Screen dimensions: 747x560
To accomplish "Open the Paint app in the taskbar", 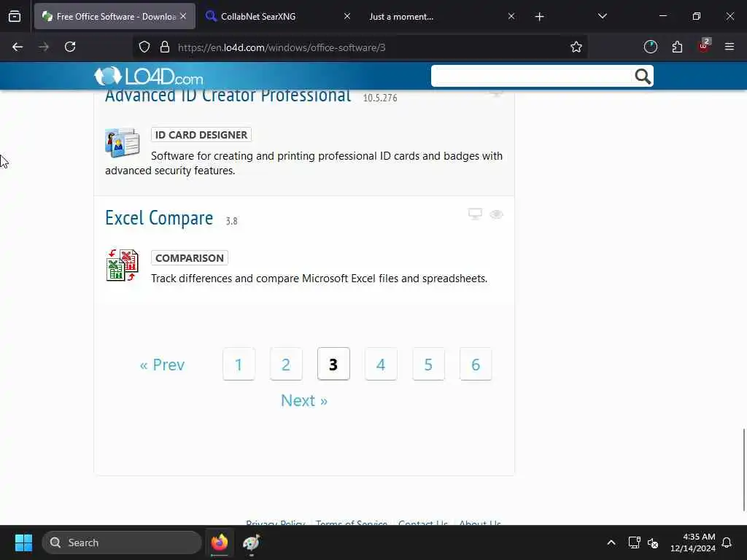I will tap(252, 542).
